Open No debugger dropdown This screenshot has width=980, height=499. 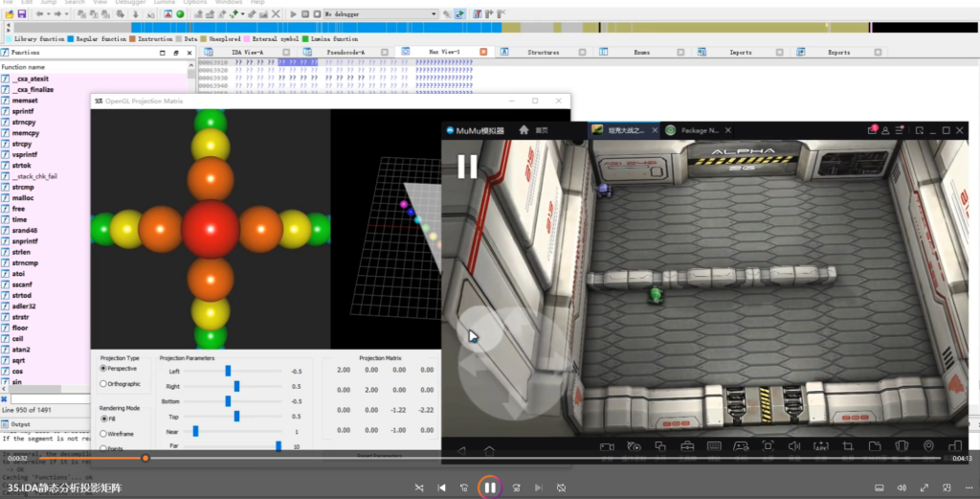[380, 13]
